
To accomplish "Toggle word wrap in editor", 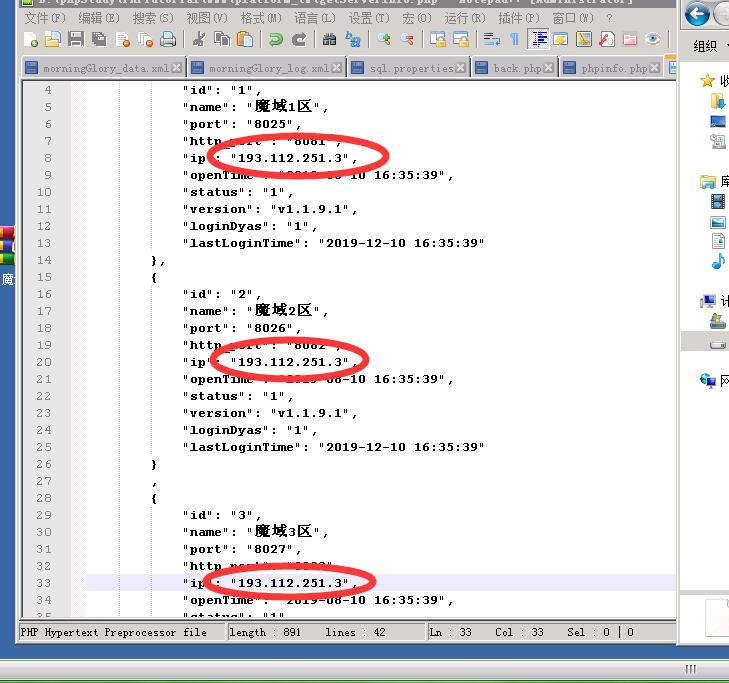I will pyautogui.click(x=491, y=40).
